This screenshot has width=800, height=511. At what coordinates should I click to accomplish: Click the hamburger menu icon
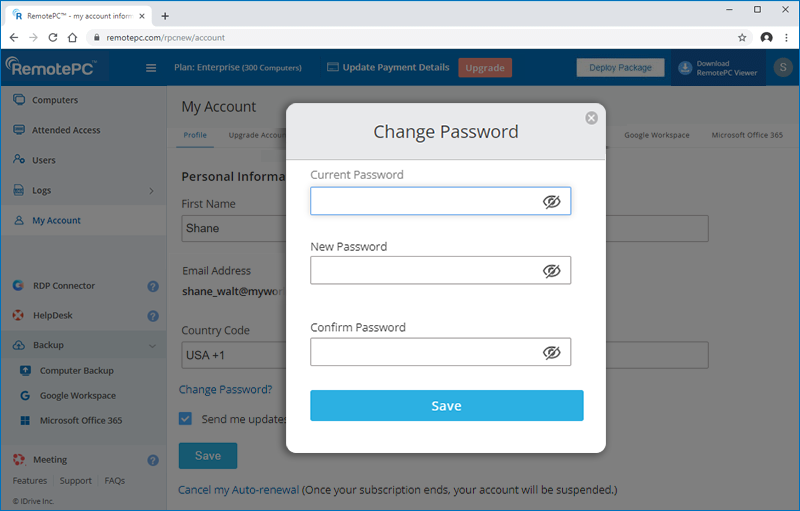[x=151, y=68]
